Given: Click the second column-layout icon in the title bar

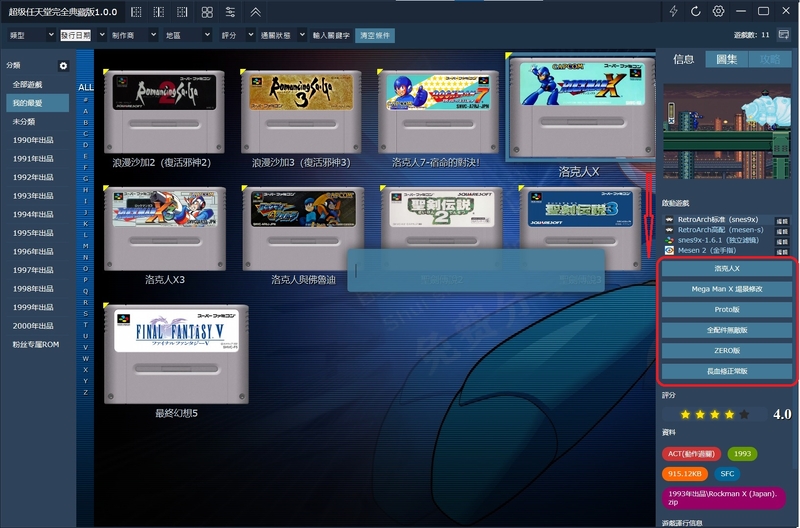Looking at the screenshot, I should (159, 12).
